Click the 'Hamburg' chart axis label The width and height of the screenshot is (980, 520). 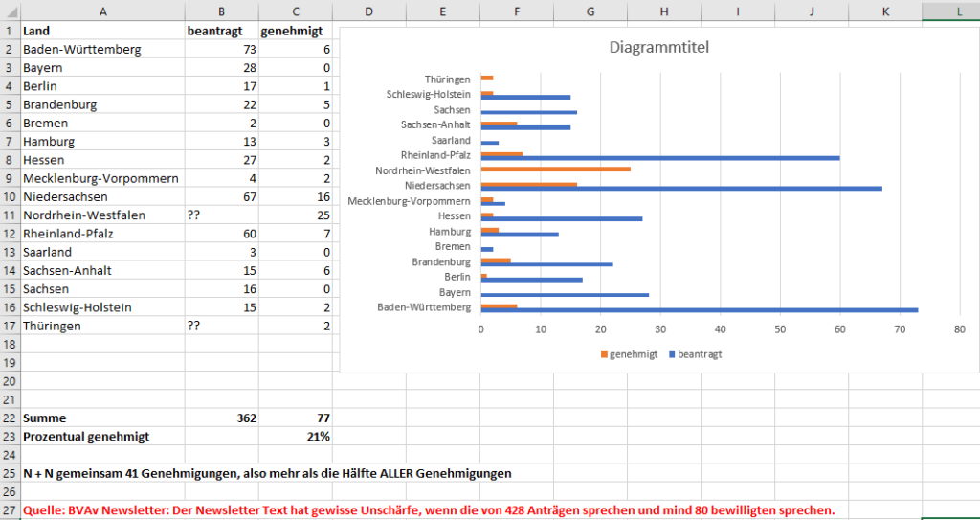pyautogui.click(x=450, y=231)
